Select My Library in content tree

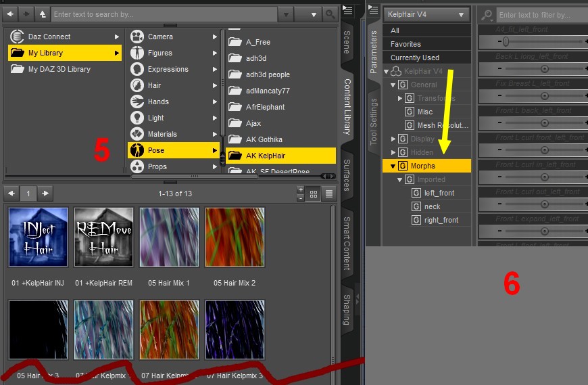click(64, 53)
